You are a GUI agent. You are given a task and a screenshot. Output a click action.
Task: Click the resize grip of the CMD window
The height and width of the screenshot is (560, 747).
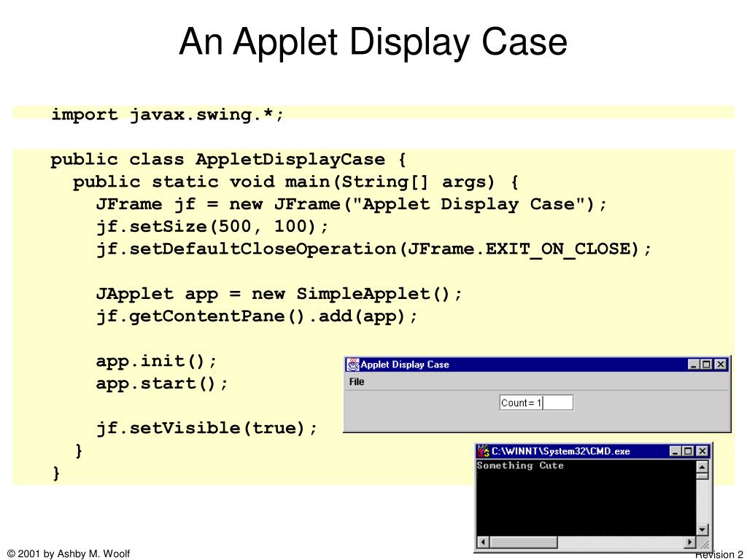tap(704, 542)
